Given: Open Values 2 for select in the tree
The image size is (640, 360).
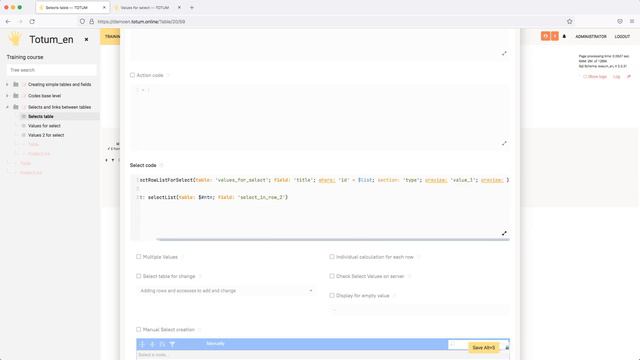Looking at the screenshot, I should click(x=46, y=135).
